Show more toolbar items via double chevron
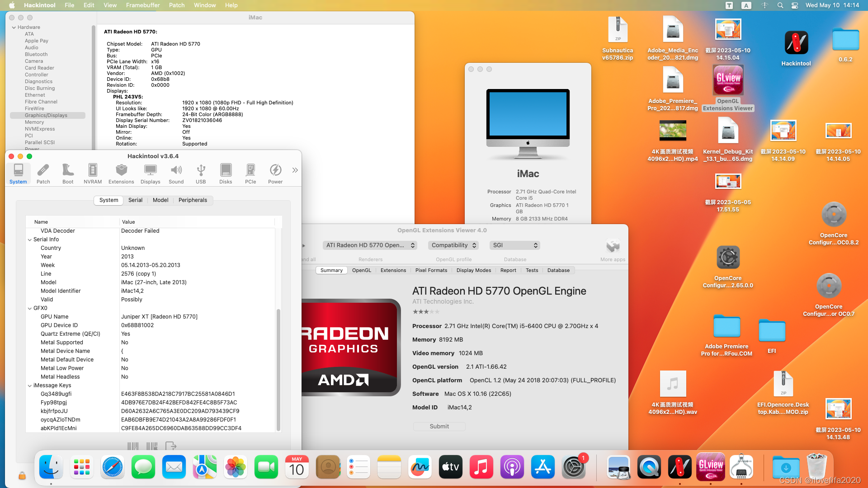This screenshot has height=488, width=868. (295, 170)
